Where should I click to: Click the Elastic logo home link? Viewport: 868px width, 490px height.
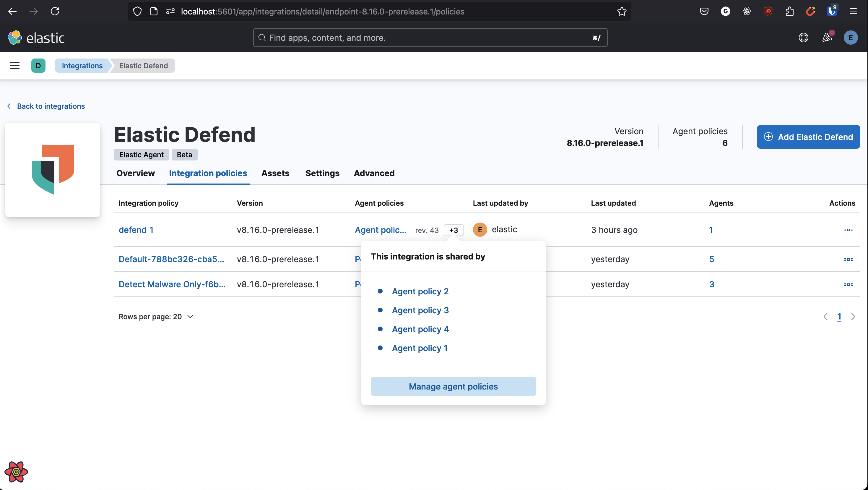click(36, 38)
